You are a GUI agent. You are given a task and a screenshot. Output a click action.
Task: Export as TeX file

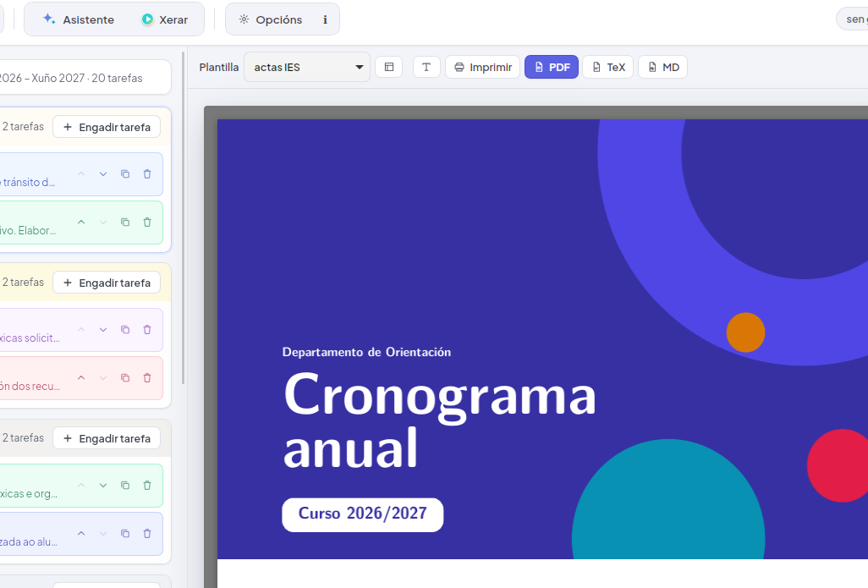point(607,67)
